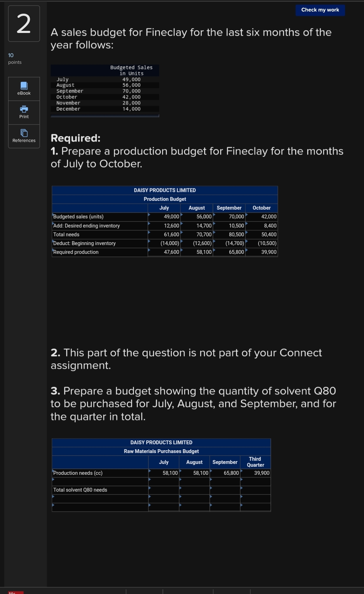Select October required production cell in Production Budget
The width and height of the screenshot is (364, 594).
pos(262,252)
